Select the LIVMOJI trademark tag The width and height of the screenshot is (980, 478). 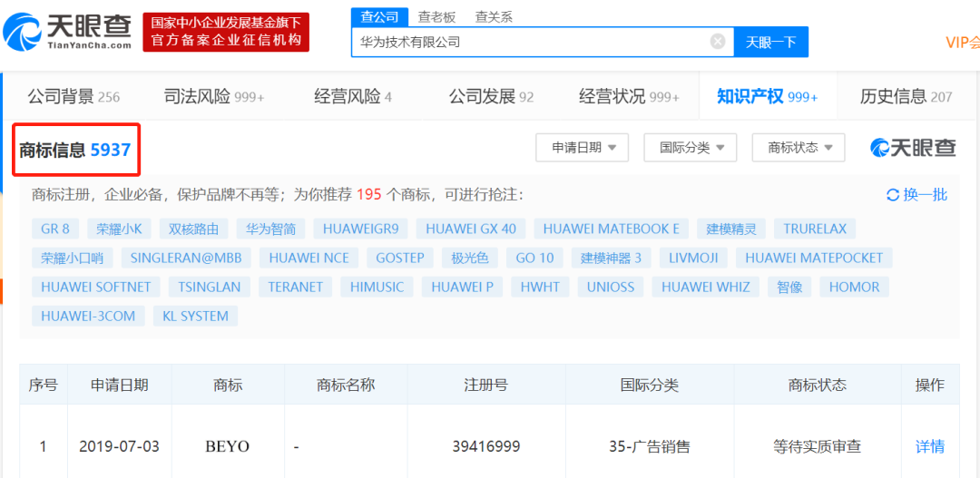click(693, 258)
